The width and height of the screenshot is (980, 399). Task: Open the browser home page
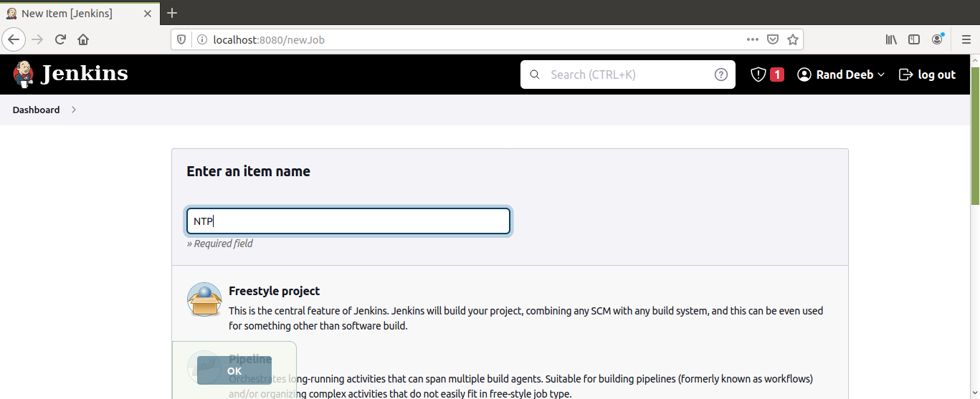coord(83,39)
